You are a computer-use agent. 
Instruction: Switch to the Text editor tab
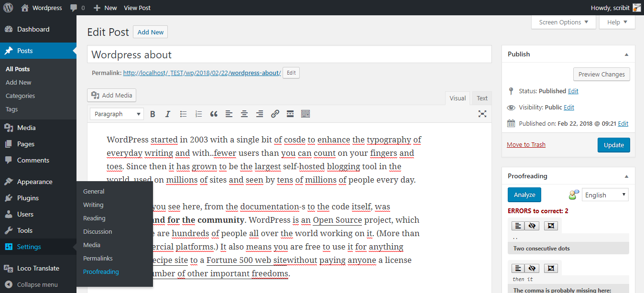[481, 98]
